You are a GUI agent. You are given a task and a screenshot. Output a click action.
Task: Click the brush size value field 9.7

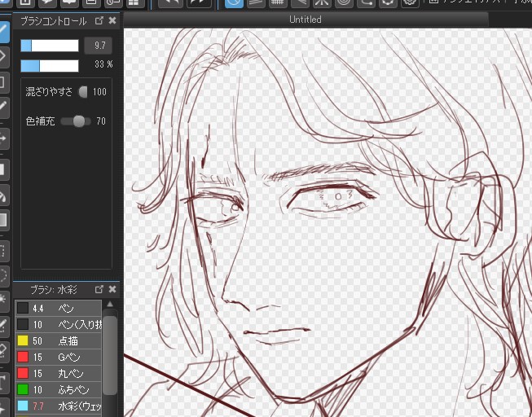[x=98, y=46]
